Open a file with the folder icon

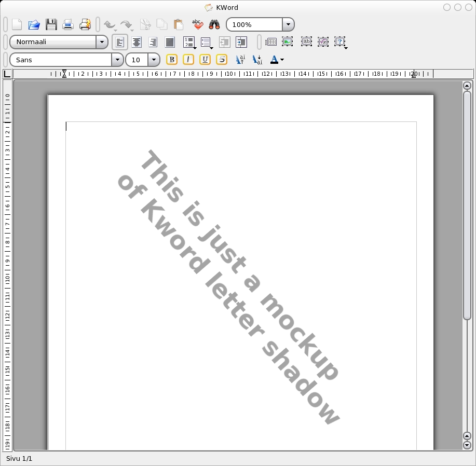tap(34, 24)
